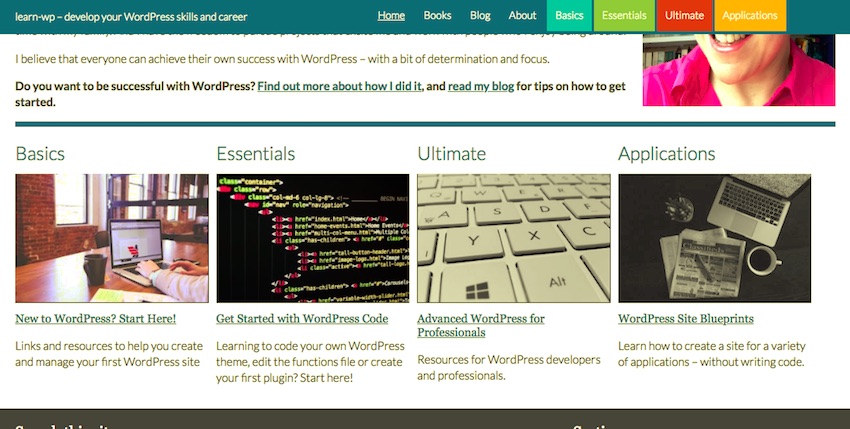Click the newspaper and coffee Applications image
The image size is (850, 429).
pyautogui.click(x=714, y=238)
